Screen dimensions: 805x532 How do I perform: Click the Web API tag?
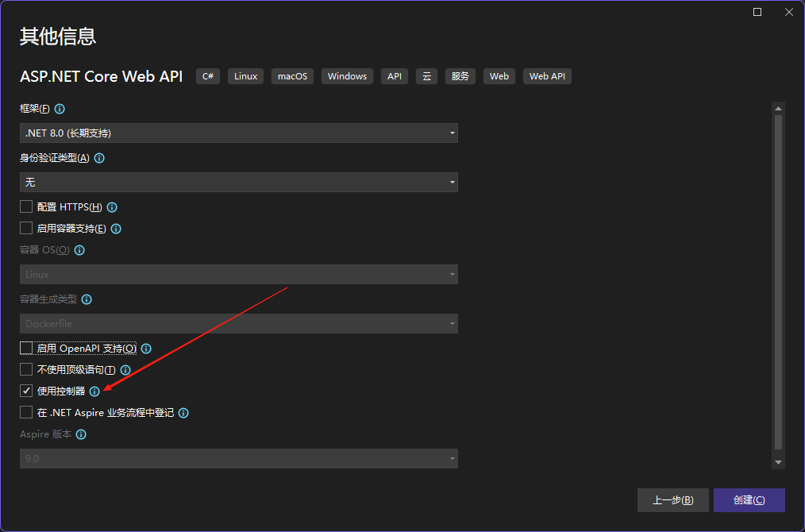tap(547, 76)
